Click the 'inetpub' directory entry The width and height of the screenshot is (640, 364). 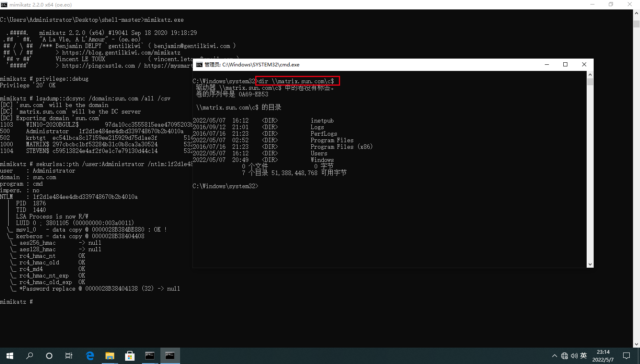point(322,121)
